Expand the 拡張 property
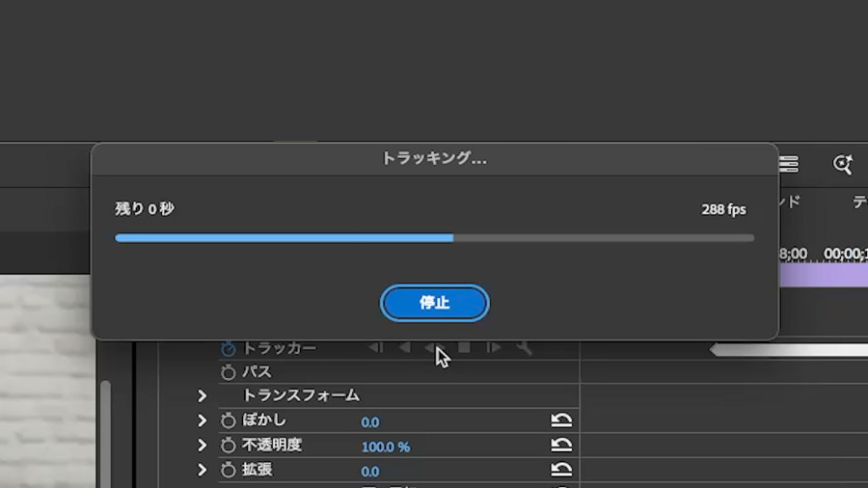This screenshot has height=488, width=868. click(x=203, y=470)
